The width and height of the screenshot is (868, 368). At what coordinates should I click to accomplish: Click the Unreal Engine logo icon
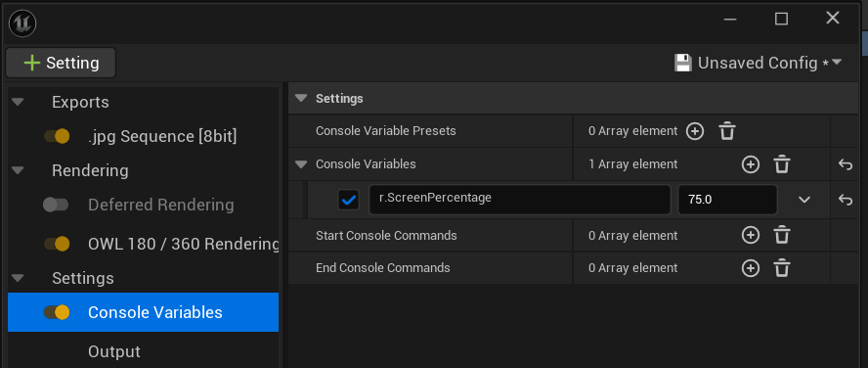(x=22, y=23)
